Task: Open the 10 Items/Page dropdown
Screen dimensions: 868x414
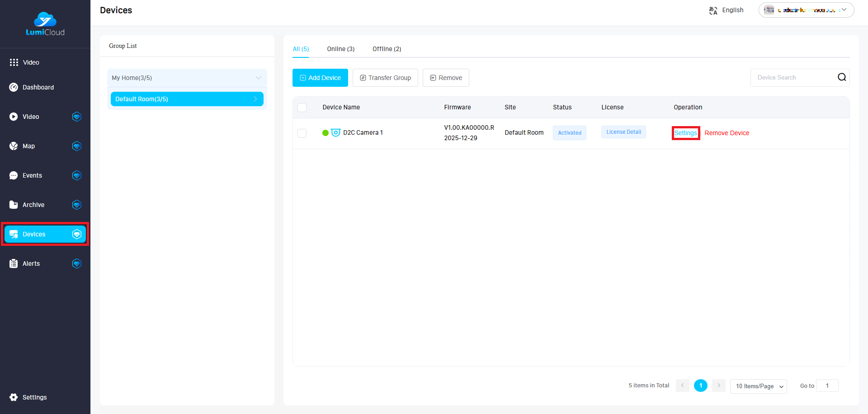Action: tap(758, 386)
